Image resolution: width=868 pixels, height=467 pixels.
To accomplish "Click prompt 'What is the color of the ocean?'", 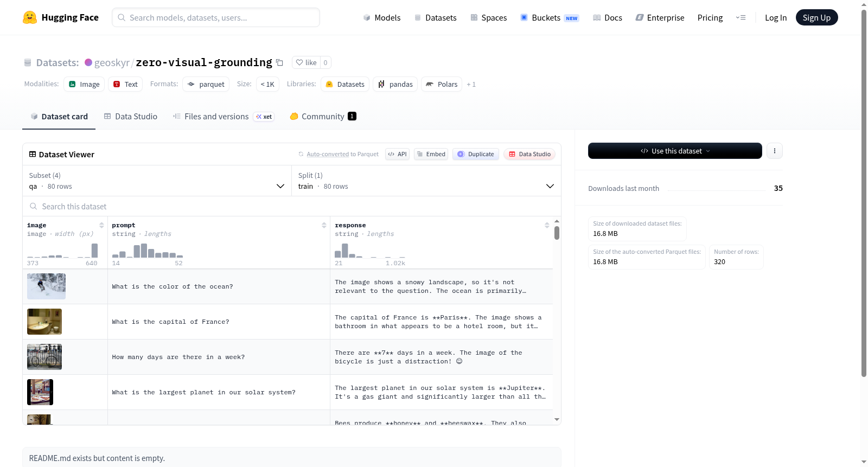I will [x=173, y=286].
